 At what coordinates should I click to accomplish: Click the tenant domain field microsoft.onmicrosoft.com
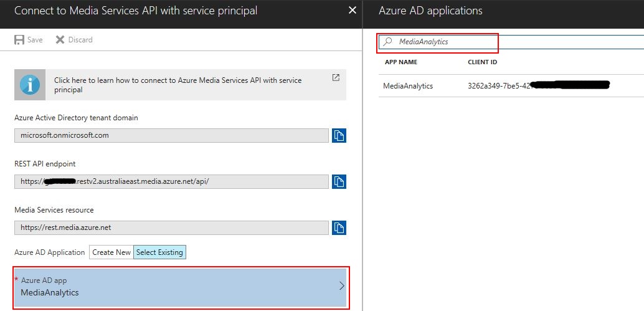pos(171,136)
